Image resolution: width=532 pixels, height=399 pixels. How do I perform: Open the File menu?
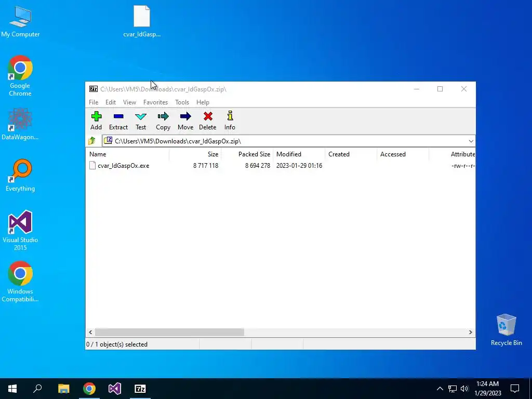[x=94, y=102]
